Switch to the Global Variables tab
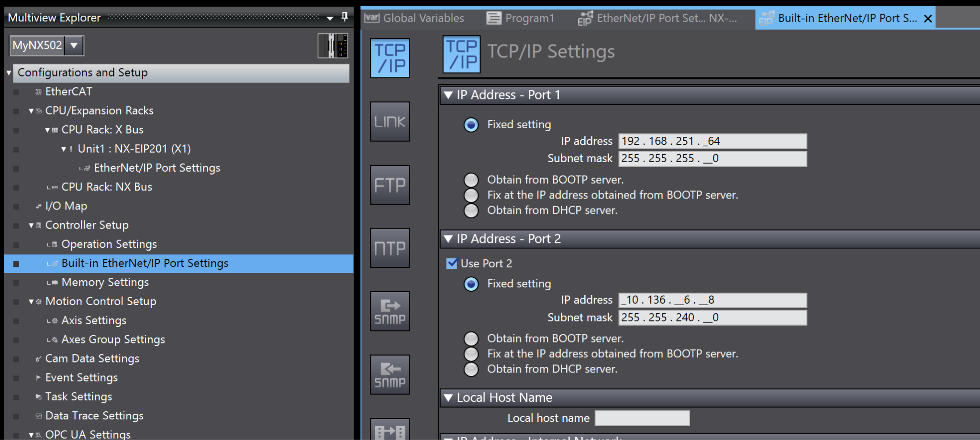Image resolution: width=980 pixels, height=440 pixels. point(414,18)
